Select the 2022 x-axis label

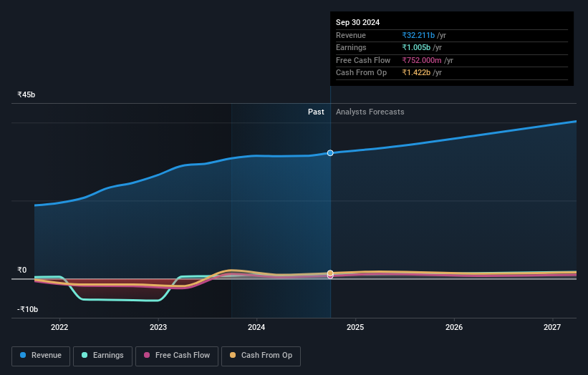59,327
